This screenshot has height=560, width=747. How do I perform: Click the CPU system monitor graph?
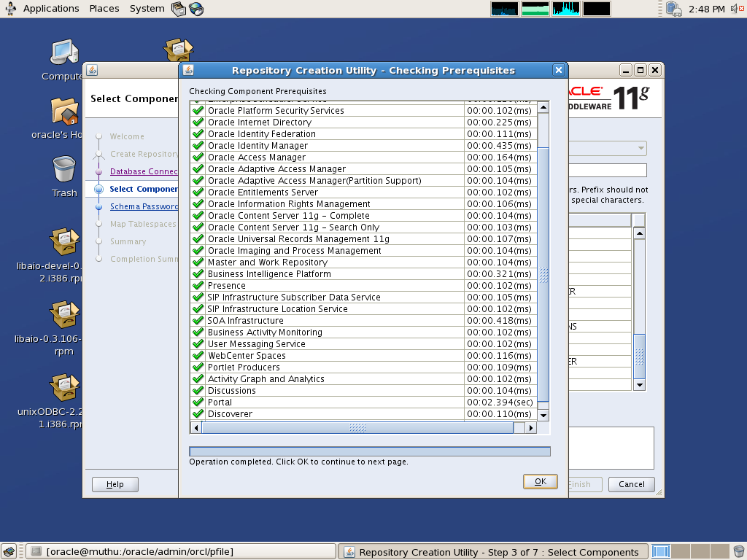(x=505, y=9)
